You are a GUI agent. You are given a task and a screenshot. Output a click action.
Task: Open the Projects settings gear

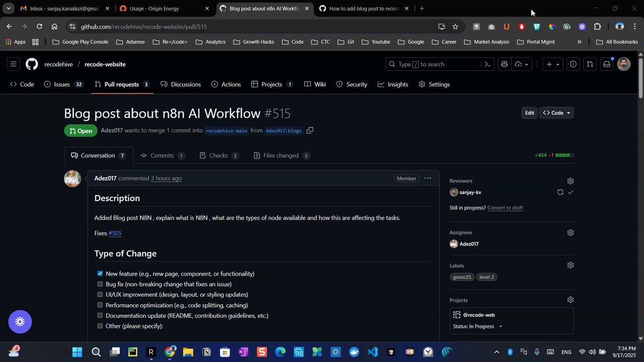click(570, 300)
